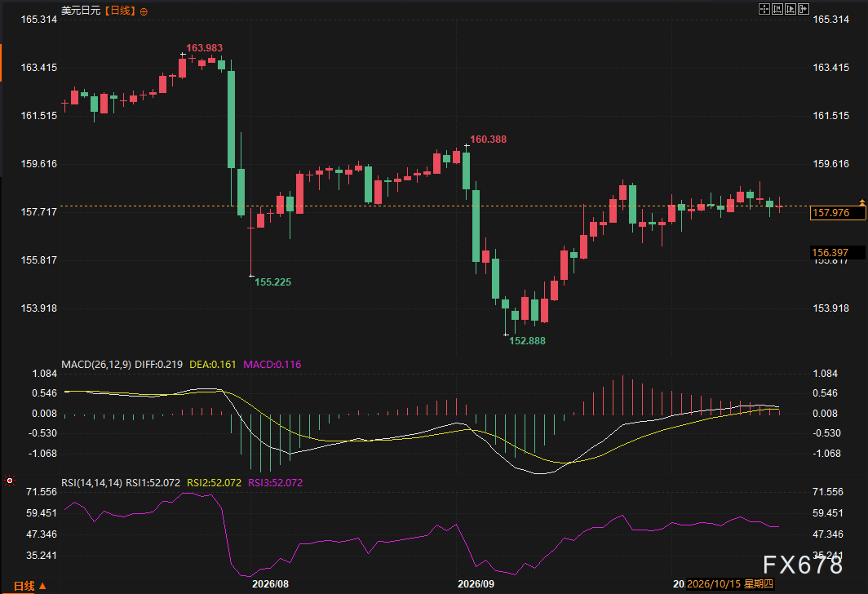Image resolution: width=868 pixels, height=594 pixels.
Task: Click the chart play-forward icon
Action: [790, 9]
